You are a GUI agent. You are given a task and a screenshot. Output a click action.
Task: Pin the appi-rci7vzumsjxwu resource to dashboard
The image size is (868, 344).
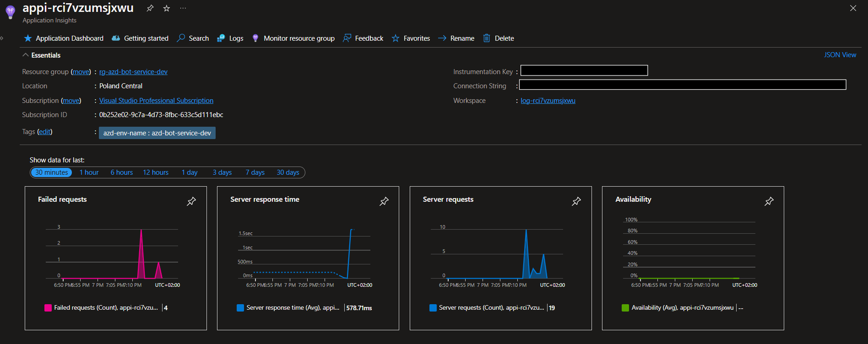[150, 8]
